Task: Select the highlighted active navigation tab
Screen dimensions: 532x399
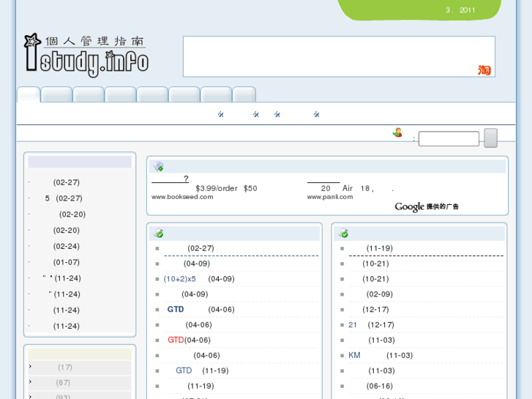Action: 29,94
